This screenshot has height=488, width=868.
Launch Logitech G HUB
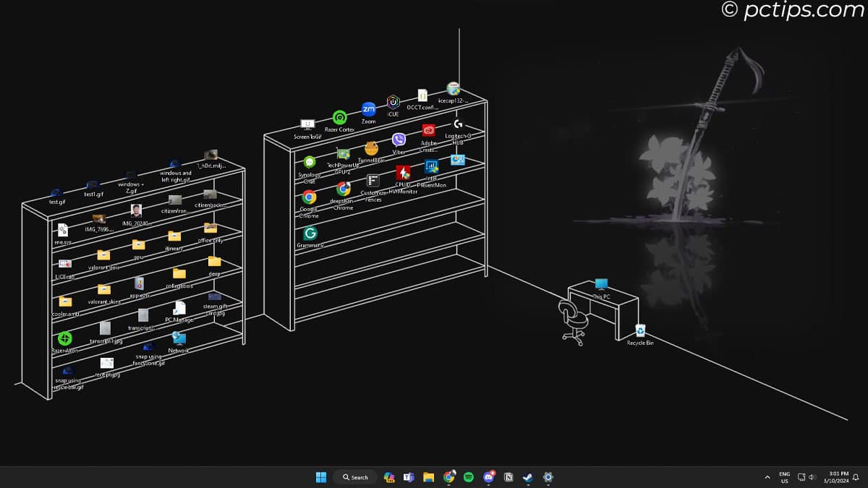pos(458,124)
